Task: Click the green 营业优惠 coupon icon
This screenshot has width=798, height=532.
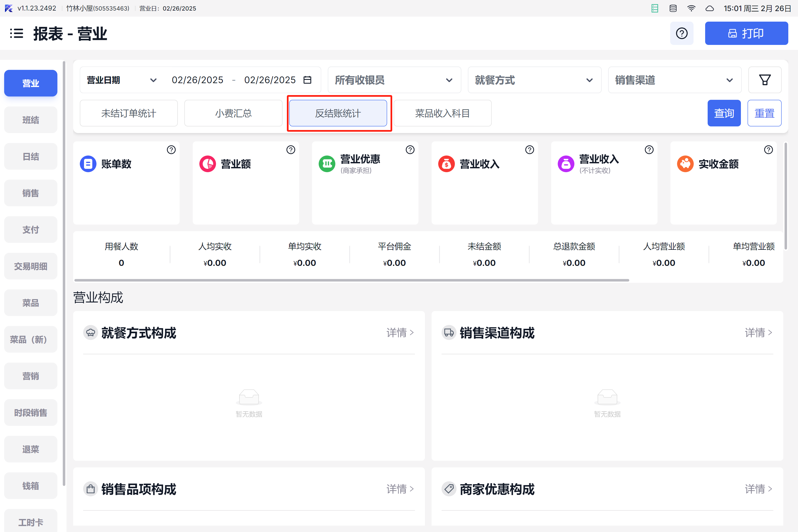Action: [x=327, y=164]
